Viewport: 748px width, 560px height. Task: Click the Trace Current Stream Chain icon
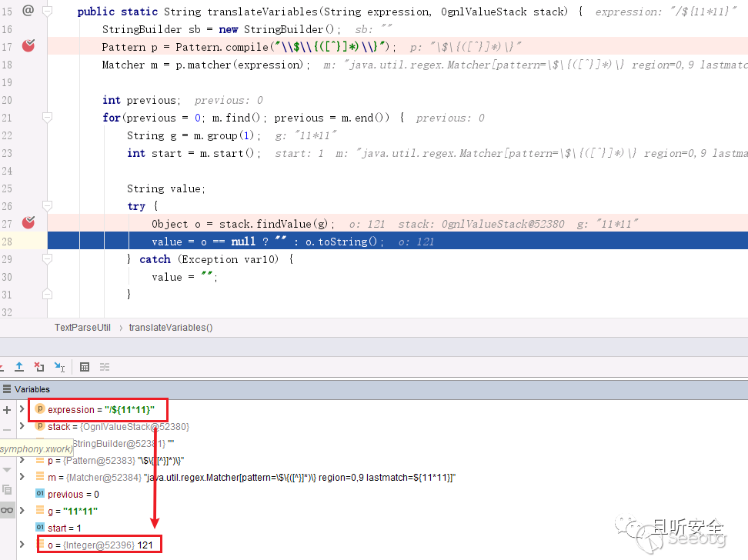click(105, 367)
